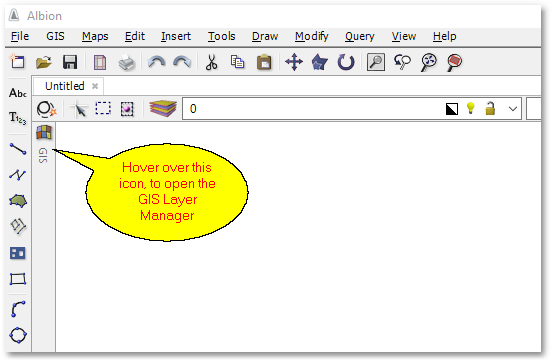The image size is (552, 363).
Task: Copy selection with copy icon
Action: coord(238,62)
